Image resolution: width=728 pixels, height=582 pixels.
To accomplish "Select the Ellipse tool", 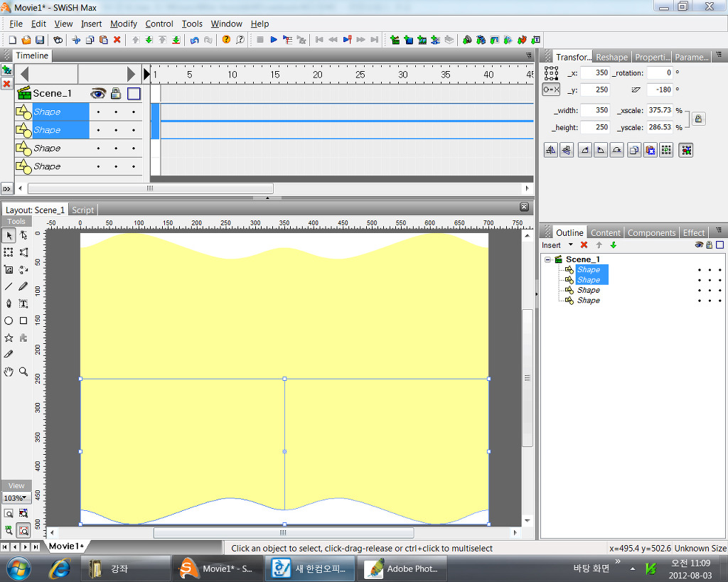I will click(x=9, y=320).
